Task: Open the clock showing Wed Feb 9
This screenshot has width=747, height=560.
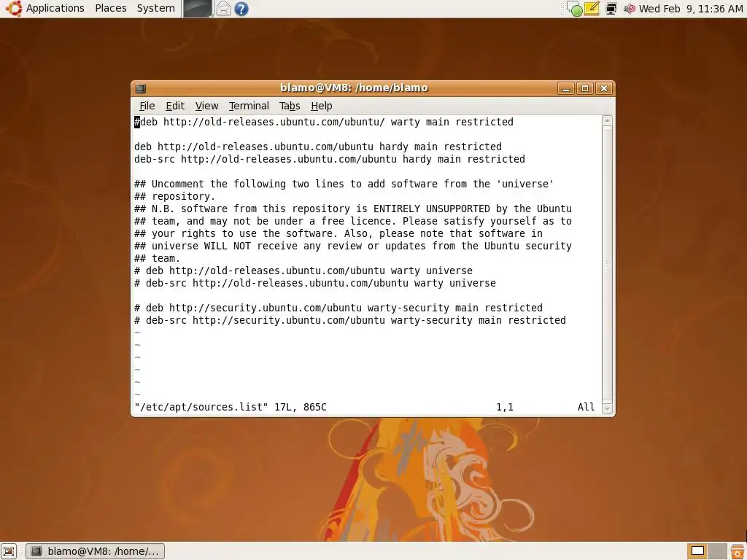Action: (691, 9)
